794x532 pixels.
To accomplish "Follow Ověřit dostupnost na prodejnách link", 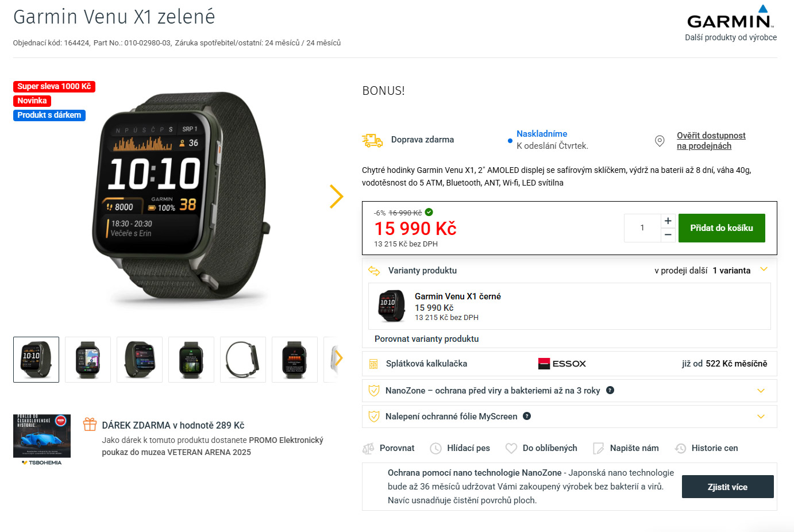I will coord(711,141).
